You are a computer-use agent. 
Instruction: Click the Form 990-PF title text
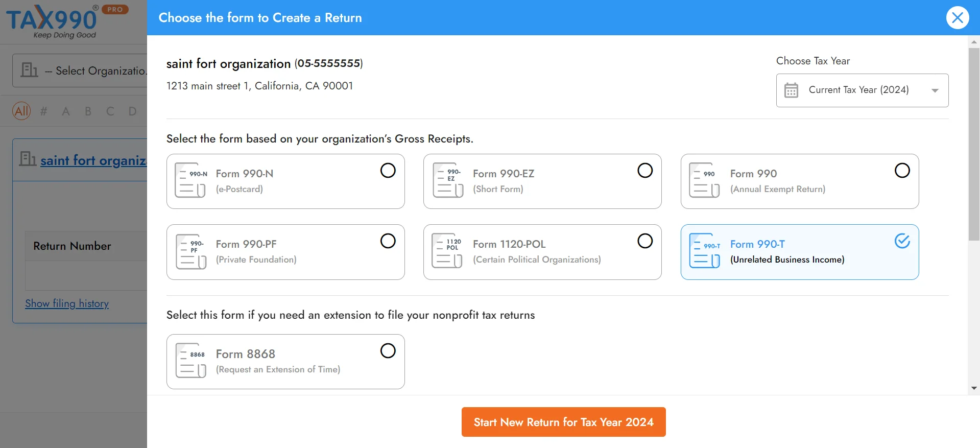[246, 244]
